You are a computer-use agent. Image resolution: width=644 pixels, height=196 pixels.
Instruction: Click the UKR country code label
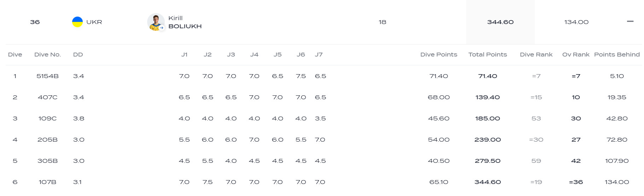point(94,22)
